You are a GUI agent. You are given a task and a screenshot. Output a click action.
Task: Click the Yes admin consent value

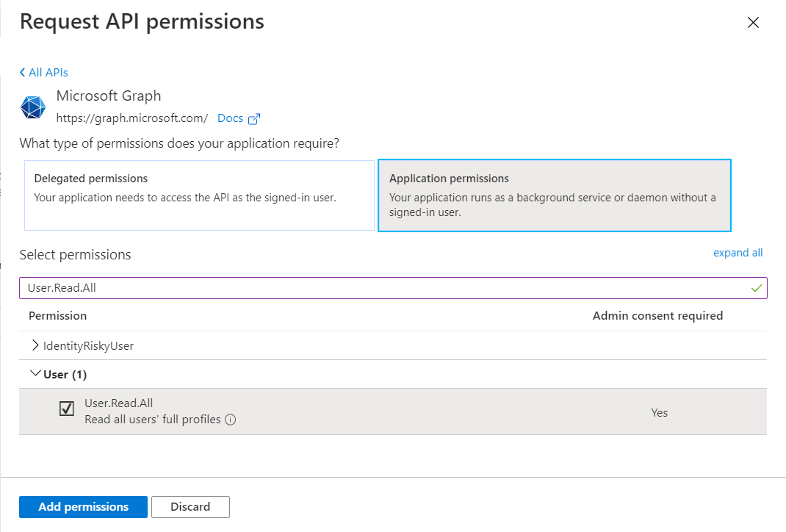point(659,412)
